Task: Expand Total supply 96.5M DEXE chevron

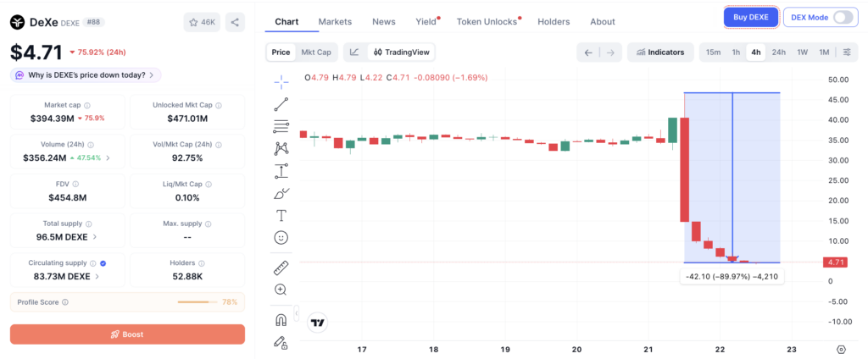Action: point(95,237)
